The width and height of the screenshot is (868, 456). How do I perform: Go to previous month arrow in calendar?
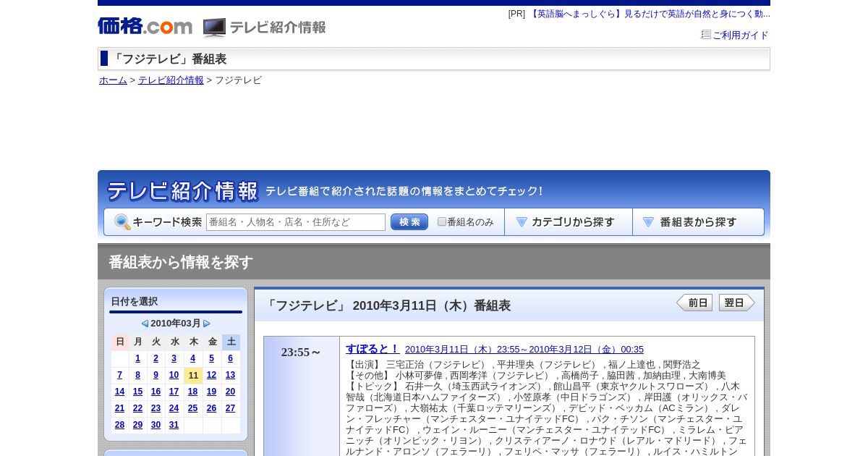[145, 324]
